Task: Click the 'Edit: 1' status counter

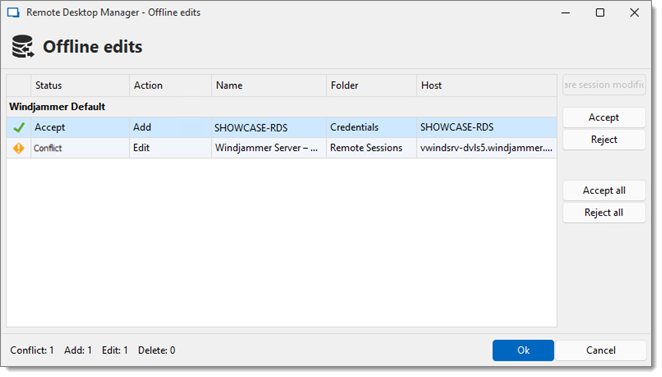Action: pyautogui.click(x=115, y=350)
